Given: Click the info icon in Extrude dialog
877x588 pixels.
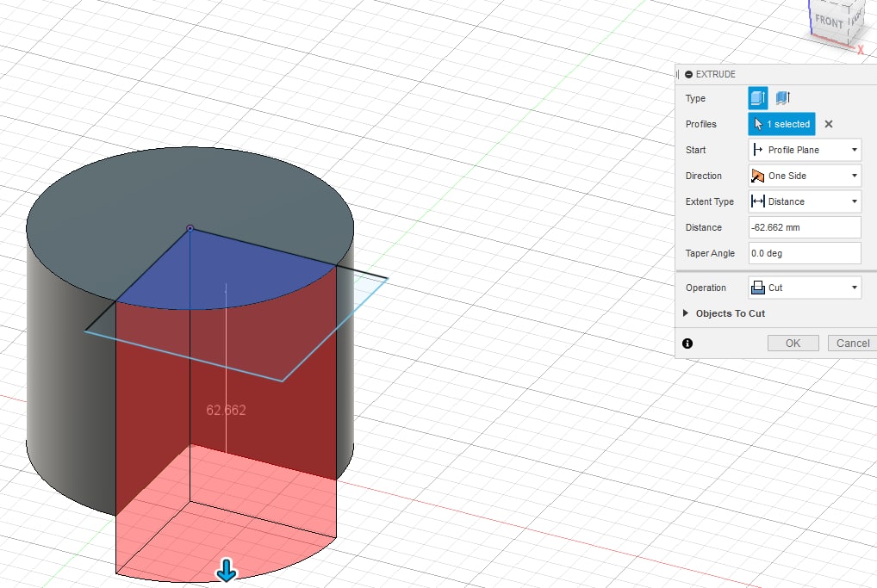Looking at the screenshot, I should point(687,344).
